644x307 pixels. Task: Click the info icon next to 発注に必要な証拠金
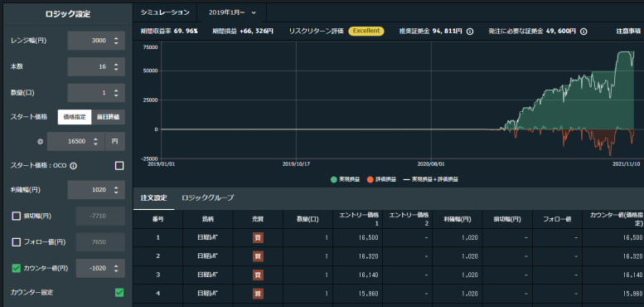click(x=583, y=32)
